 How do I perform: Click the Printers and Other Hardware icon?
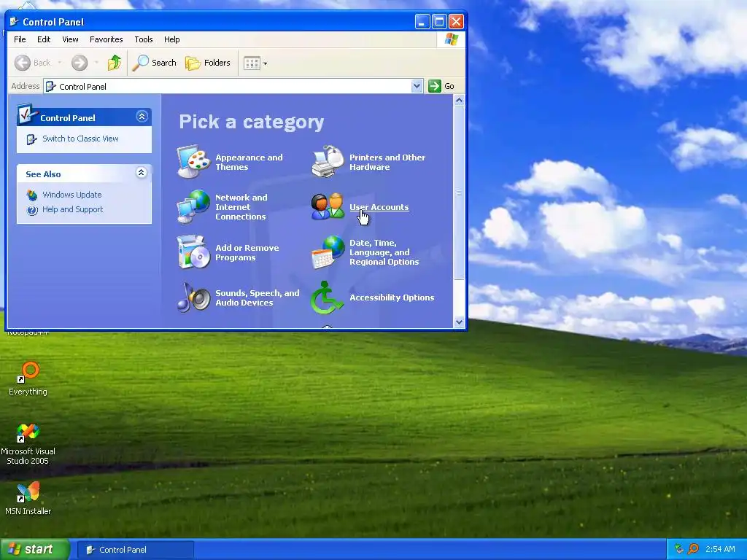click(328, 162)
